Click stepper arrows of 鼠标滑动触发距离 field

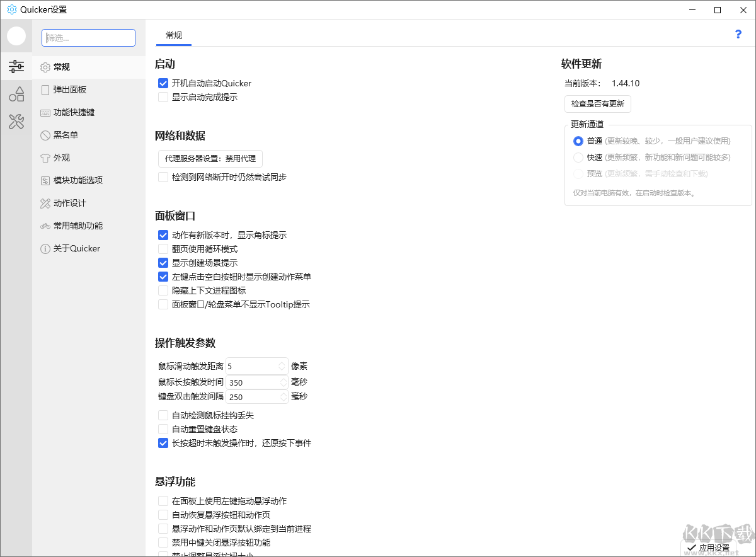tap(282, 366)
